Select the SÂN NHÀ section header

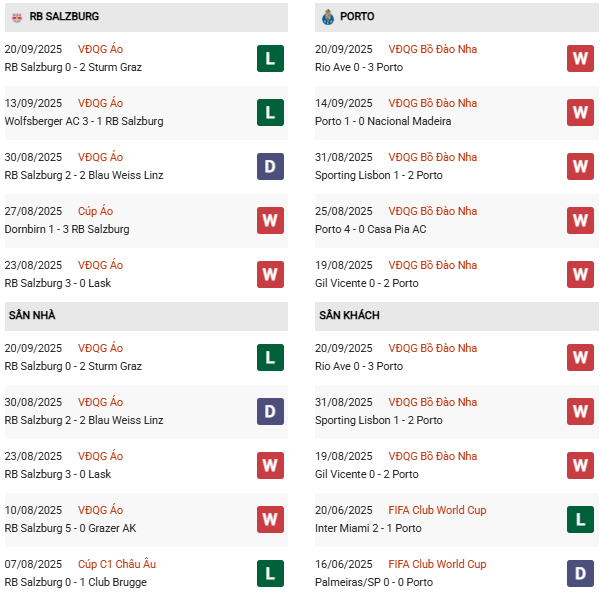[32, 316]
